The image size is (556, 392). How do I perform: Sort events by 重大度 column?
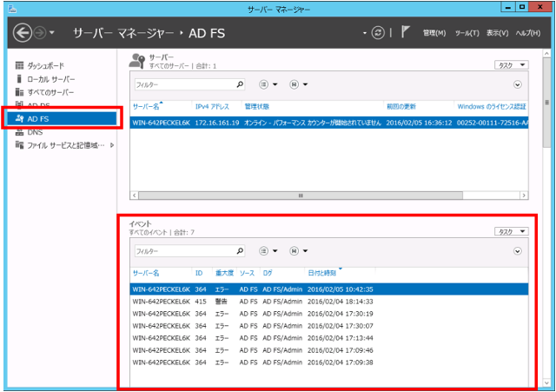coord(224,273)
